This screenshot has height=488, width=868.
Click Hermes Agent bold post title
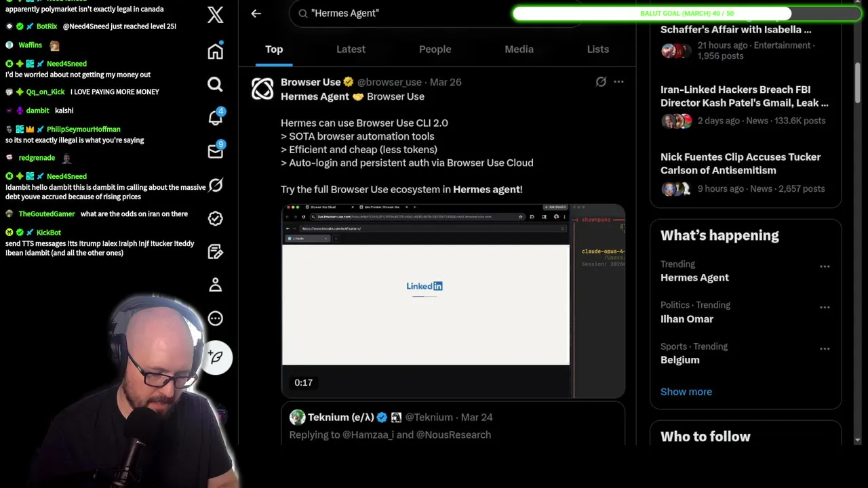pos(315,97)
